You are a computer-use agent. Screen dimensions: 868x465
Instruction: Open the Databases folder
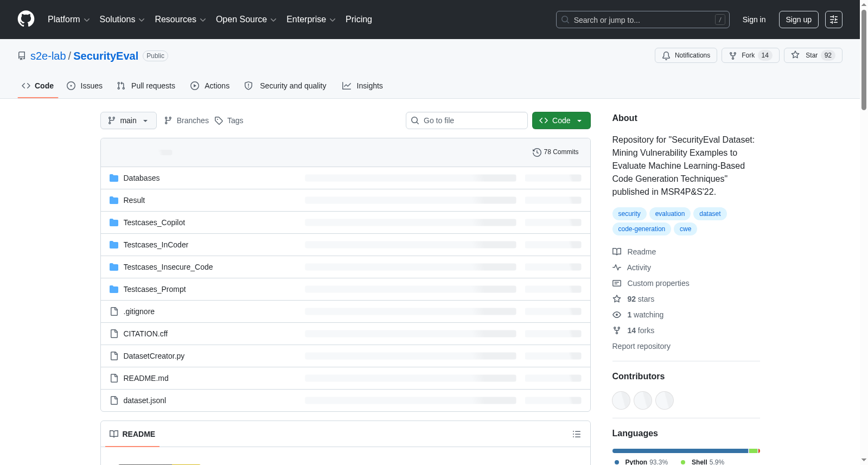click(141, 178)
